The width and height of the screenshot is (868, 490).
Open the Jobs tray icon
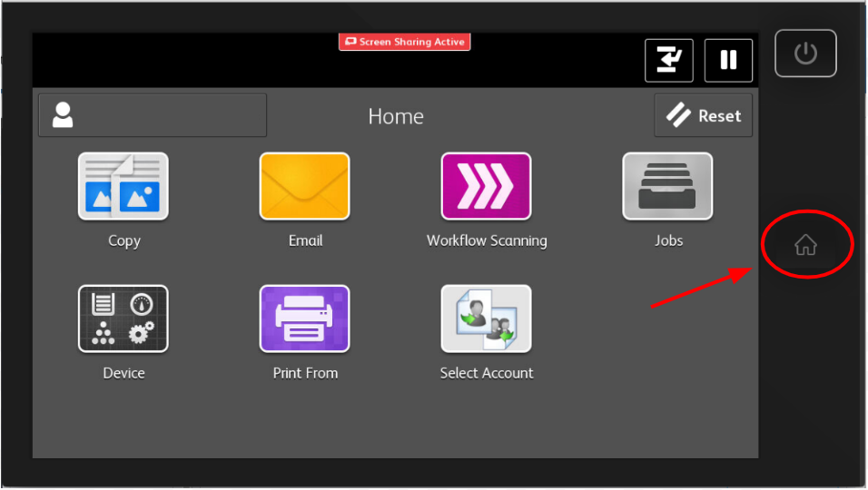[667, 186]
